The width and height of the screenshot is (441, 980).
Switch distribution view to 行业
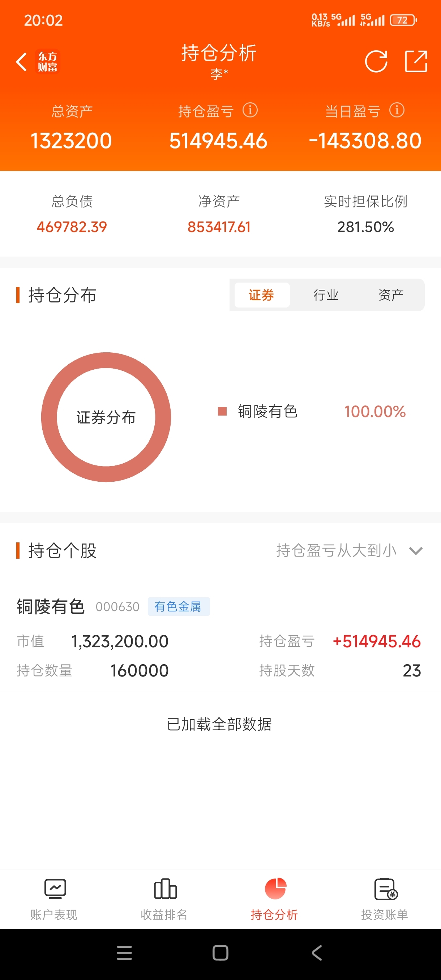(x=326, y=295)
